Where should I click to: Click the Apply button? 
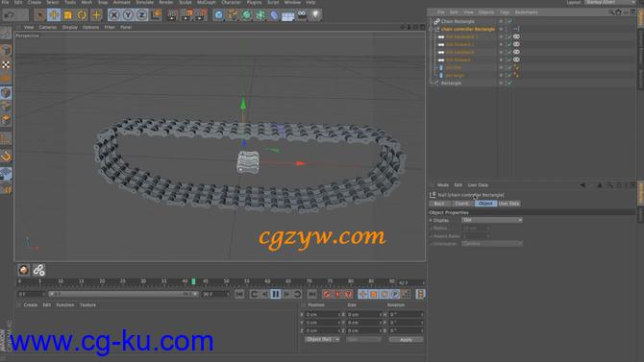click(406, 340)
